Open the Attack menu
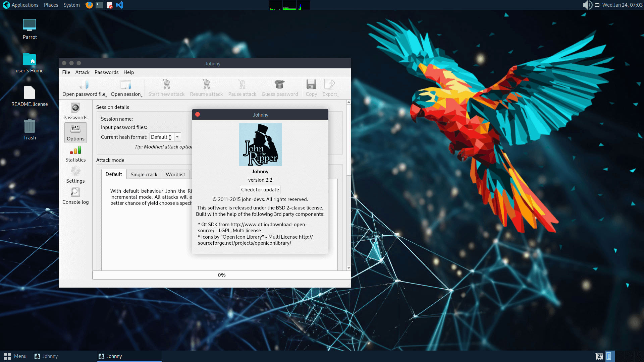Screen dimensions: 644x362 click(x=82, y=72)
